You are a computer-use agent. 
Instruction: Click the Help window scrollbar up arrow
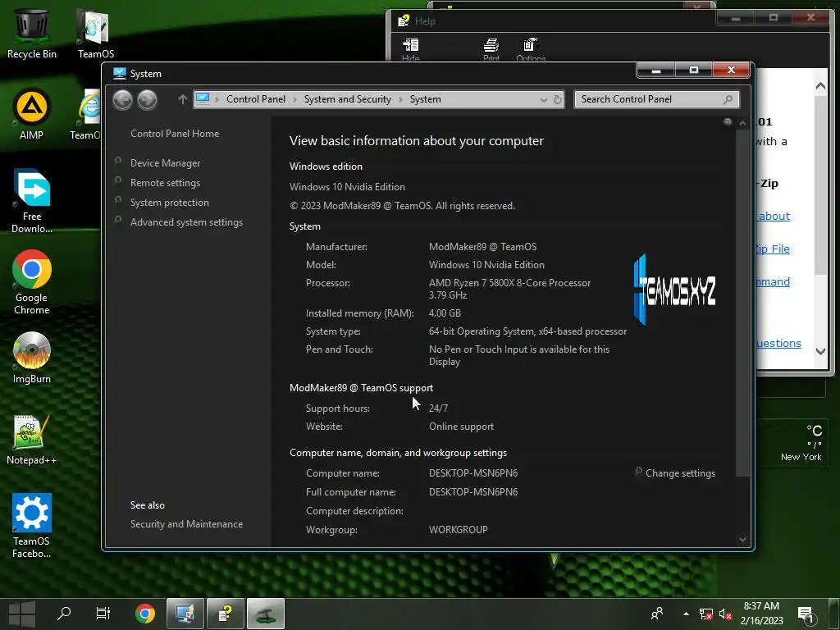(x=820, y=85)
